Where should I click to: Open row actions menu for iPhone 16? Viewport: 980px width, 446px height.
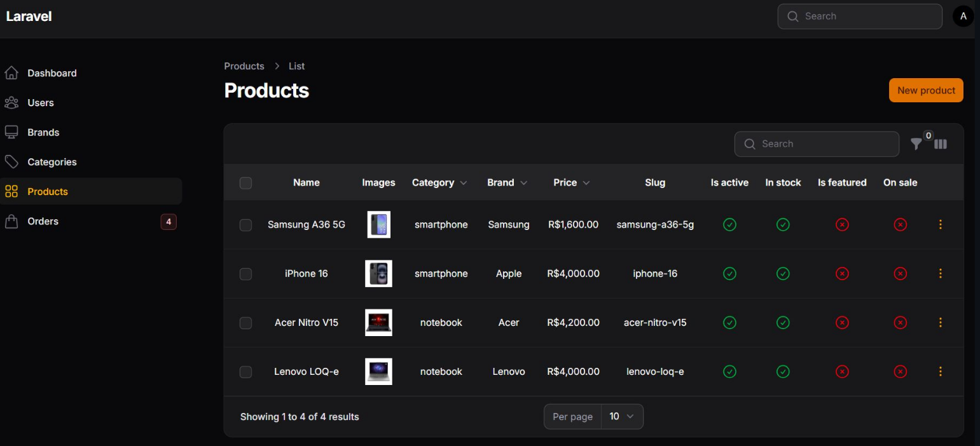coord(940,274)
